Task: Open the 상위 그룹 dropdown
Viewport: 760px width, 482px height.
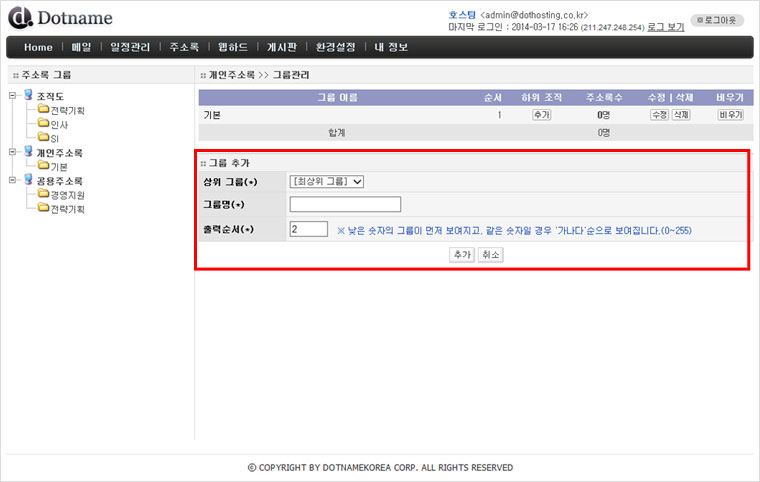Action: pyautogui.click(x=326, y=181)
